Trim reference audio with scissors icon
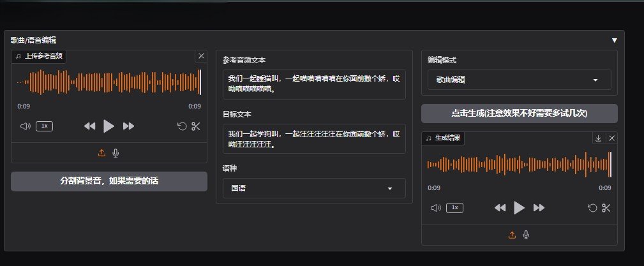 tap(196, 126)
